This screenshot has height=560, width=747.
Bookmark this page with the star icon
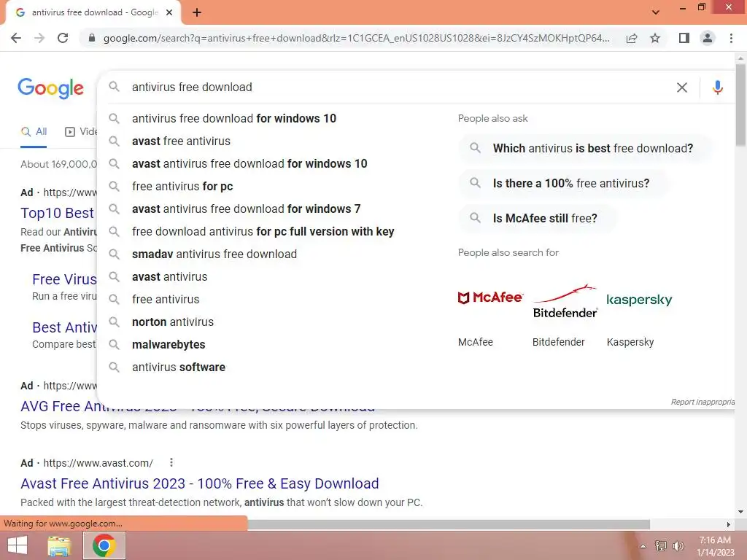655,38
